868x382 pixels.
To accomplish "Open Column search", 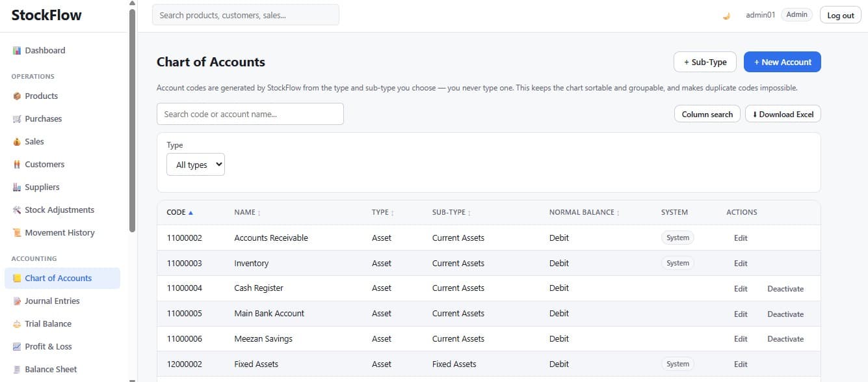I will click(707, 114).
